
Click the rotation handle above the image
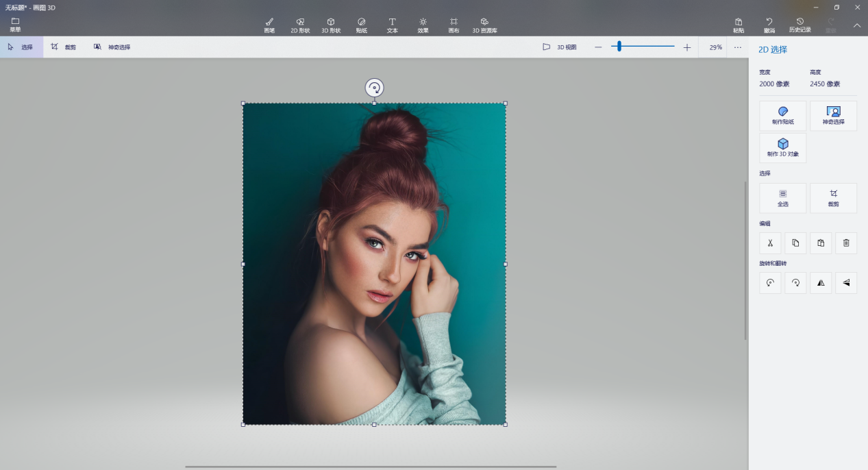(x=374, y=88)
